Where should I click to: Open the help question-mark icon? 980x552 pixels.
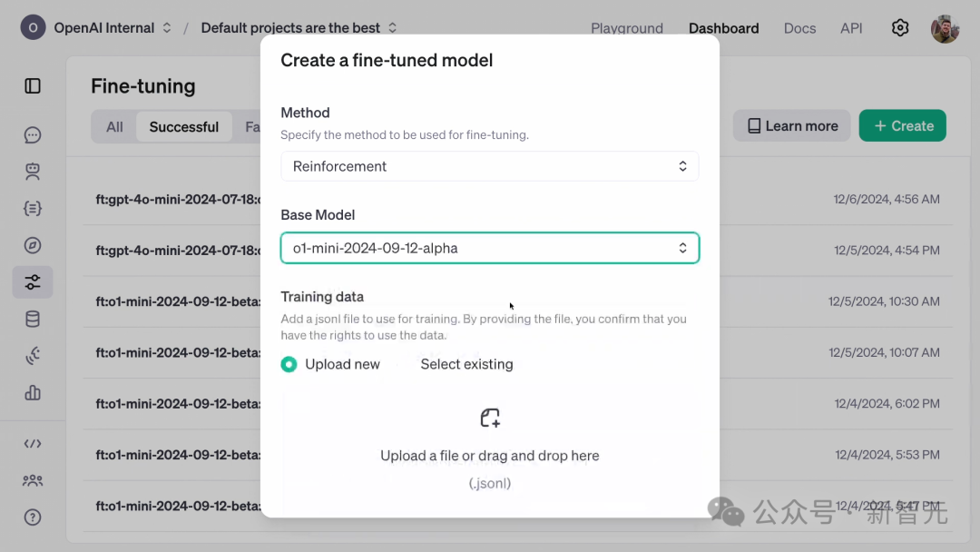(x=33, y=517)
